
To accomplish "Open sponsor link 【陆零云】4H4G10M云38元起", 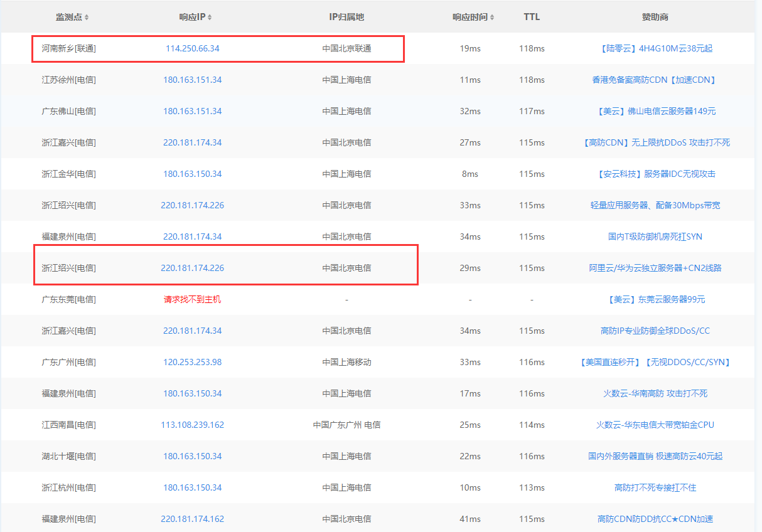I will [x=655, y=48].
